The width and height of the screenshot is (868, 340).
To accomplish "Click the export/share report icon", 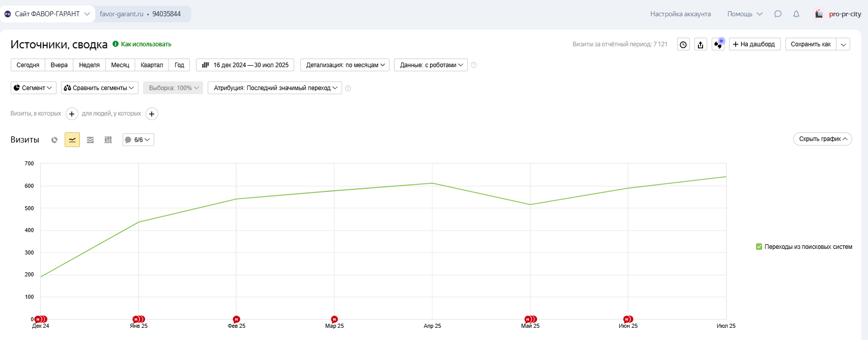I will click(701, 45).
